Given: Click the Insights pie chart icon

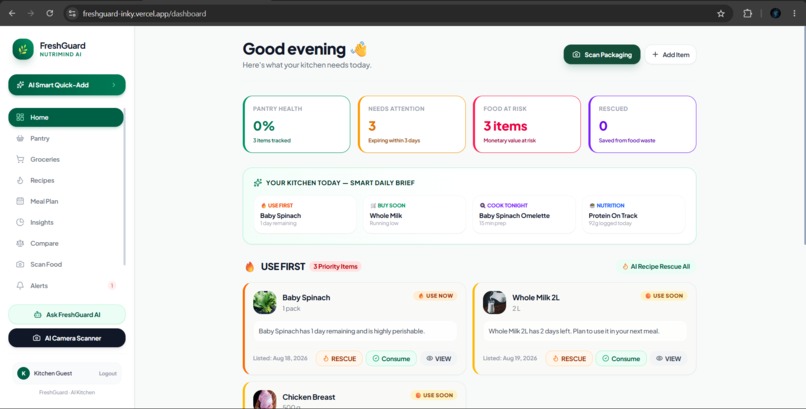Looking at the screenshot, I should click(20, 222).
